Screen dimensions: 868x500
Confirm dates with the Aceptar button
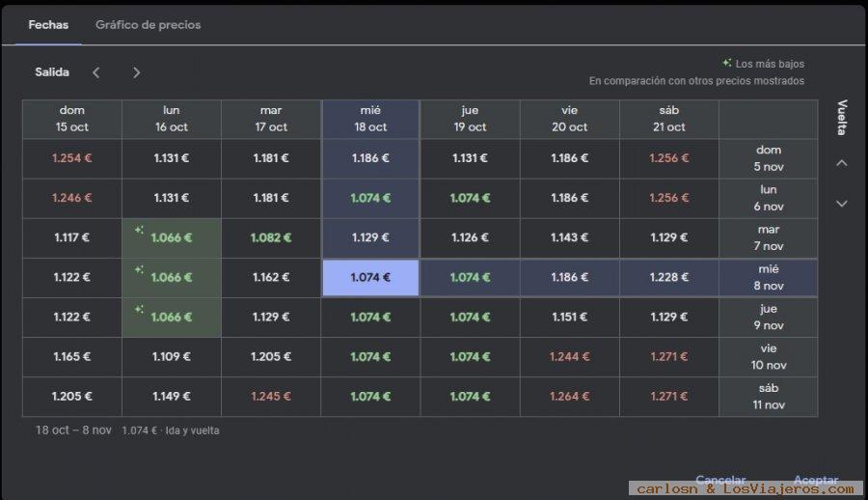pos(816,480)
